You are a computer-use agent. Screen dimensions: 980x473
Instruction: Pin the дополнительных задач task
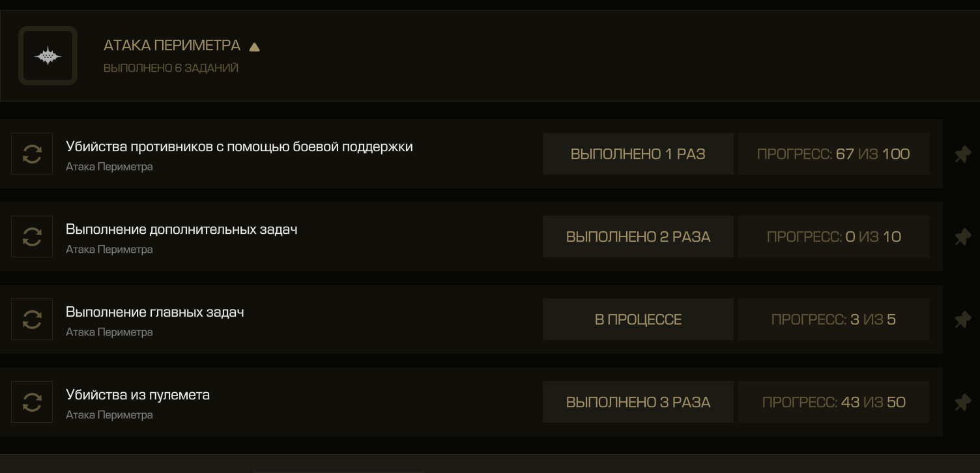[962, 237]
